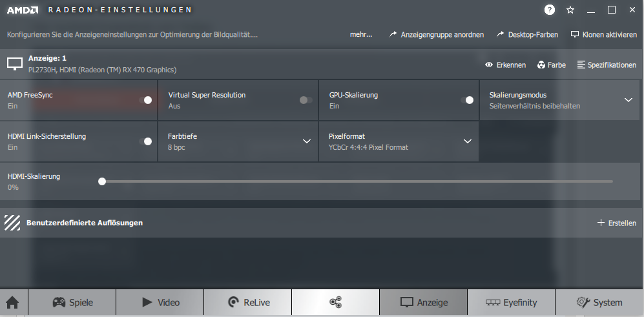Enable Virtual Super Resolution switch
This screenshot has width=644, height=317.
tap(306, 100)
